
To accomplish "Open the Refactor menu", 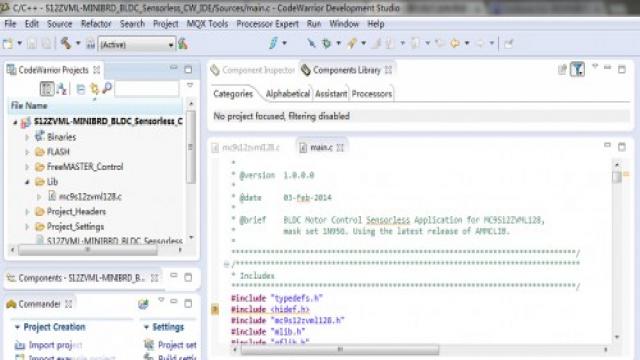I will [x=96, y=24].
